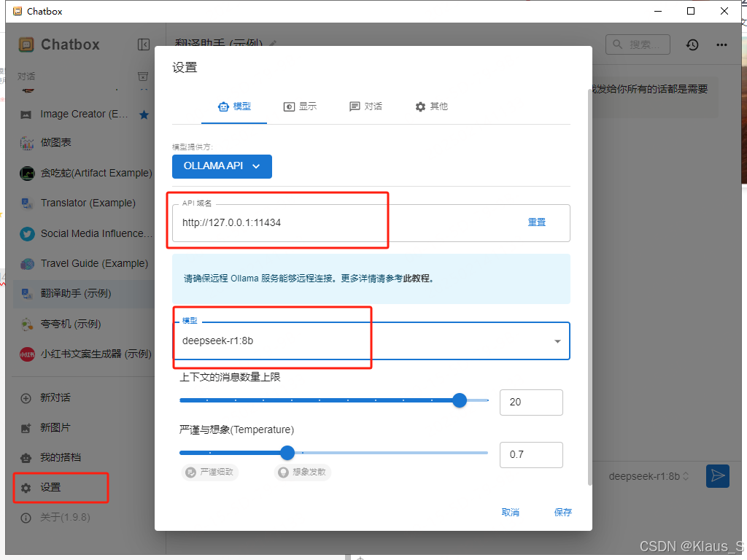
Task: Click the message limit value field showing 20
Action: pos(531,402)
